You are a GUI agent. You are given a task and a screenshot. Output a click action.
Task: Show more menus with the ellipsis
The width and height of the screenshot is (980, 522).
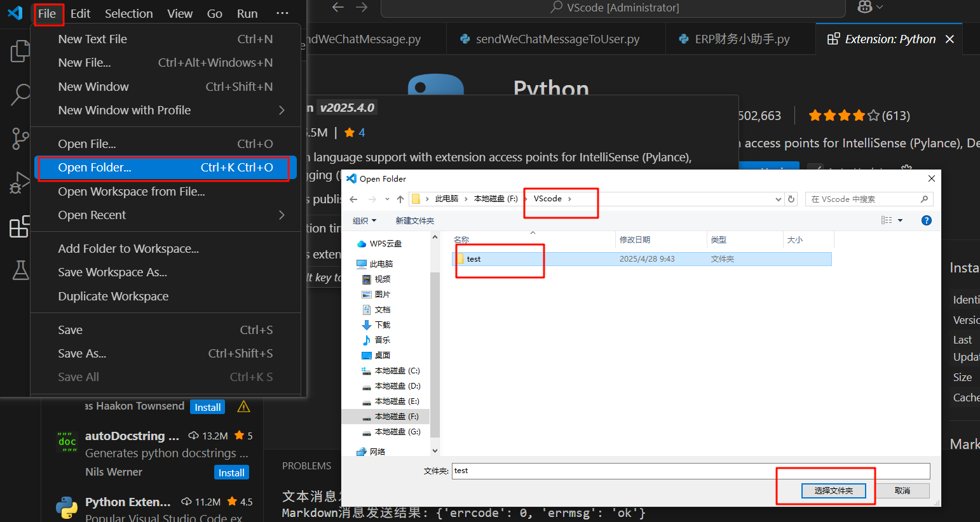click(283, 13)
